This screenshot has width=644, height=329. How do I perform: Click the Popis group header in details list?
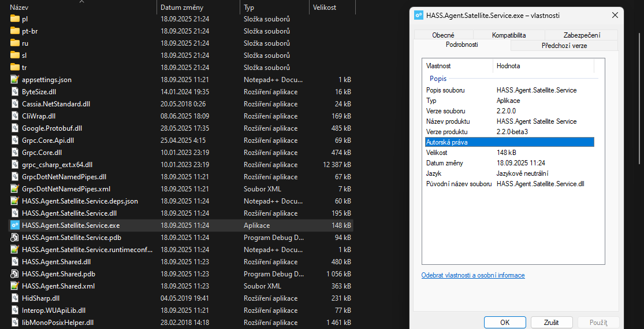click(438, 79)
